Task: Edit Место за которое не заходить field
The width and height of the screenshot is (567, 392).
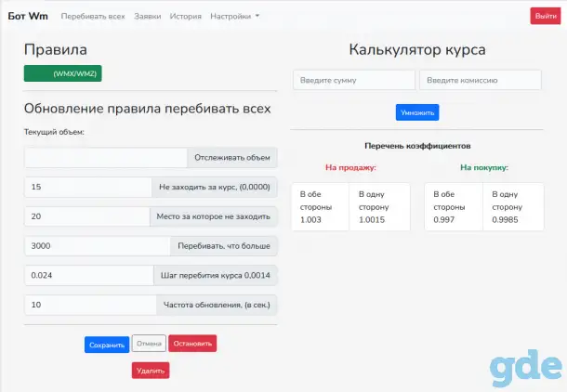Action: coord(86,216)
